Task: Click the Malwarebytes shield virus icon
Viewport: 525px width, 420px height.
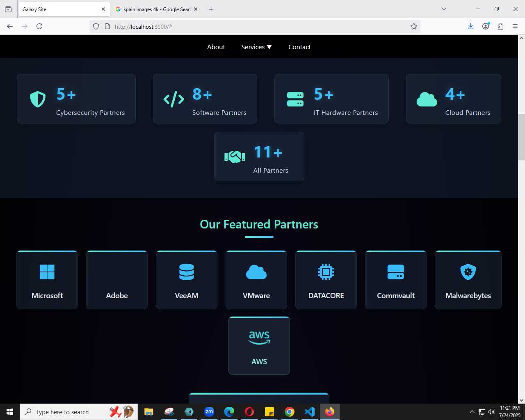Action: point(468,272)
